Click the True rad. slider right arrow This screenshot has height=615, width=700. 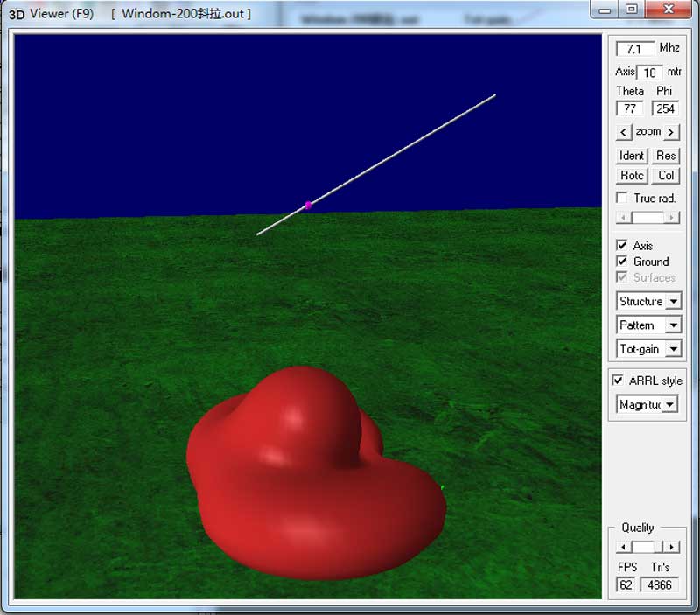[671, 218]
